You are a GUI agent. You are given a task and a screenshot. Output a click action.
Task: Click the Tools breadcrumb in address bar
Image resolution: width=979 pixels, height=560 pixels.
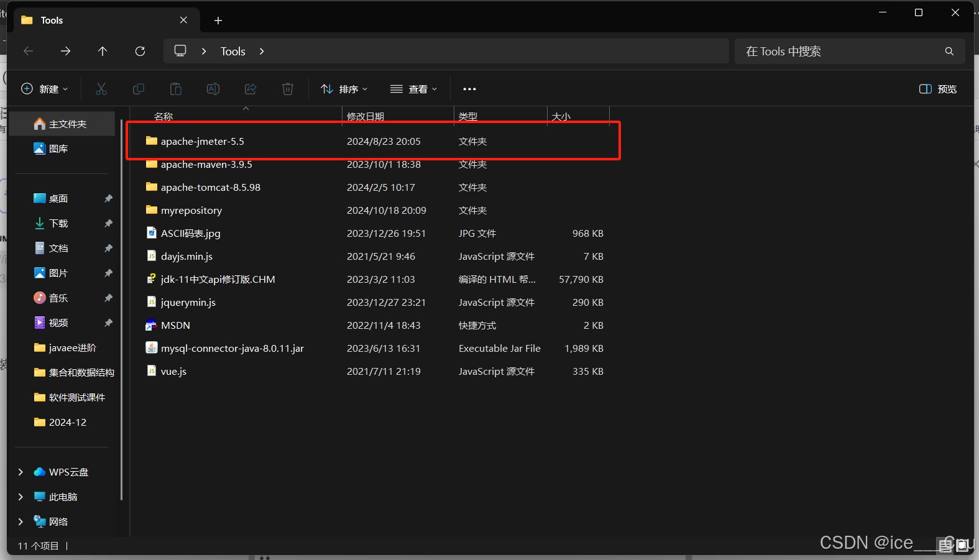(233, 52)
